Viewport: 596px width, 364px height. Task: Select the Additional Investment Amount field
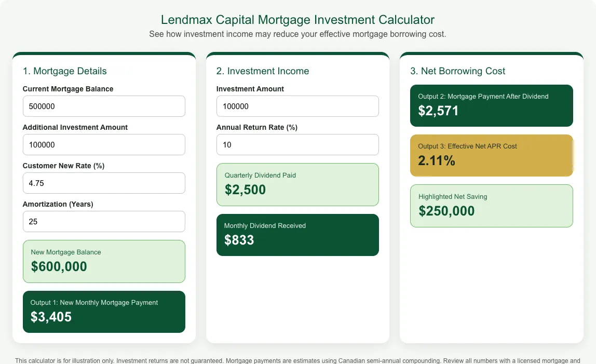click(x=104, y=144)
